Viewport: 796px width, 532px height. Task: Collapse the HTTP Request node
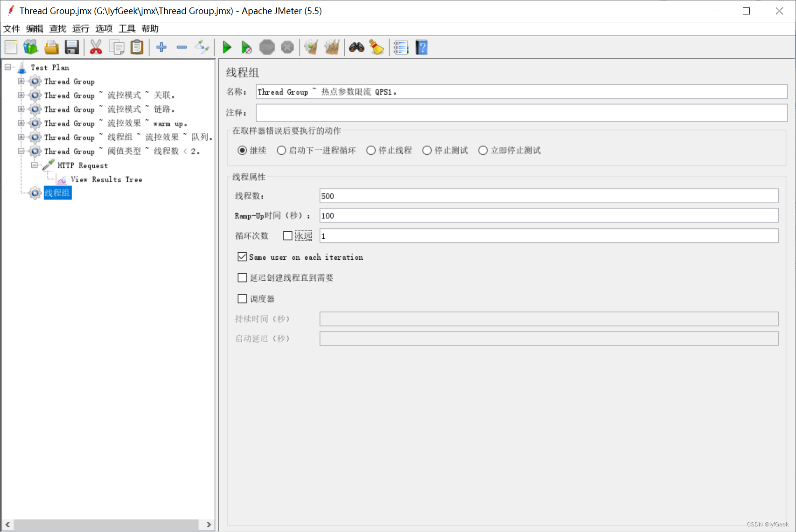(x=34, y=165)
